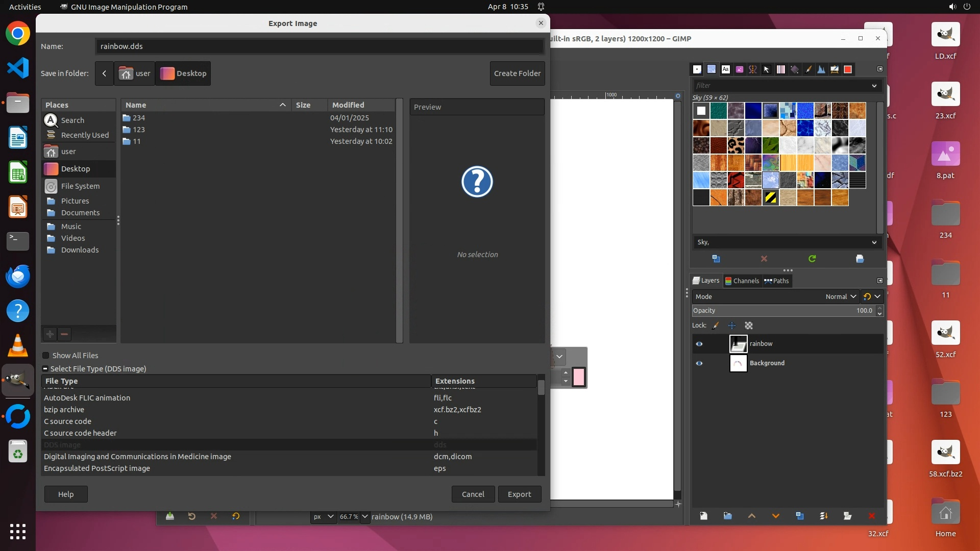Screen dimensions: 980x551
Task: Hide the rainbow layer using the eye icon
Action: pyautogui.click(x=699, y=344)
